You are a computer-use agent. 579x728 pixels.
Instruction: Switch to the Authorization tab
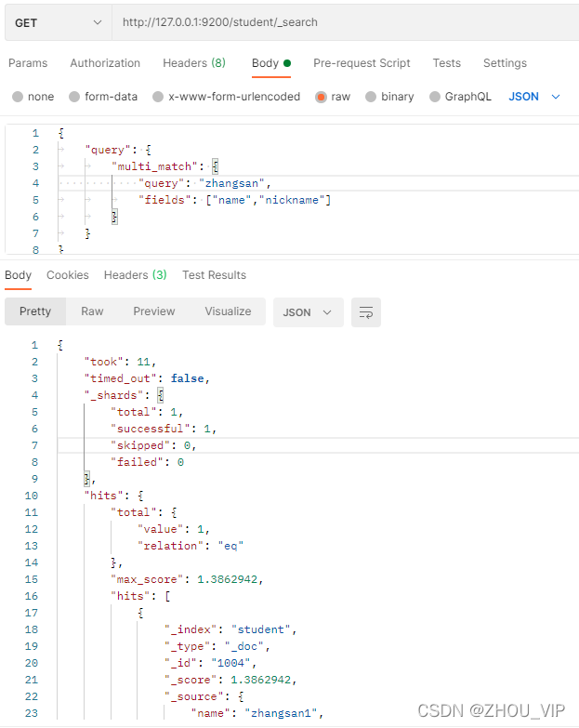coord(105,63)
